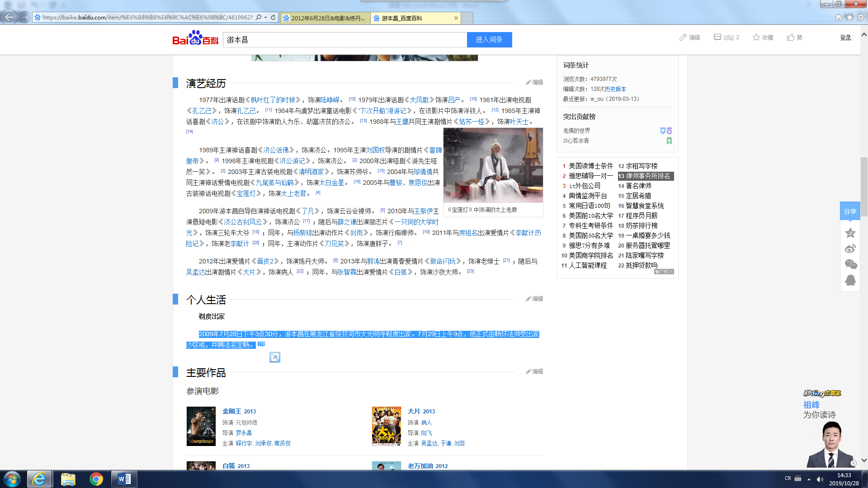Click the 进入词条 button
The width and height of the screenshot is (868, 488).
point(489,40)
